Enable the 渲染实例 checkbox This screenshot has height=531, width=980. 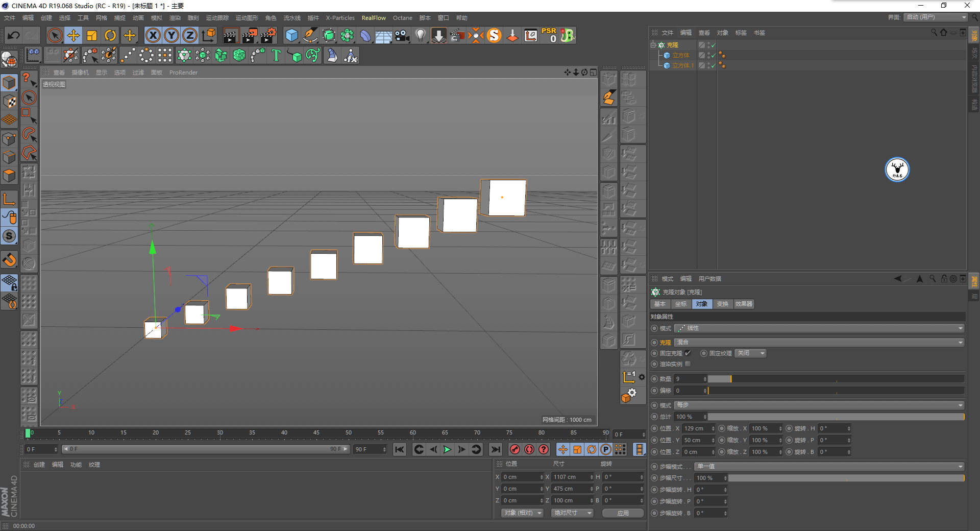pyautogui.click(x=688, y=364)
